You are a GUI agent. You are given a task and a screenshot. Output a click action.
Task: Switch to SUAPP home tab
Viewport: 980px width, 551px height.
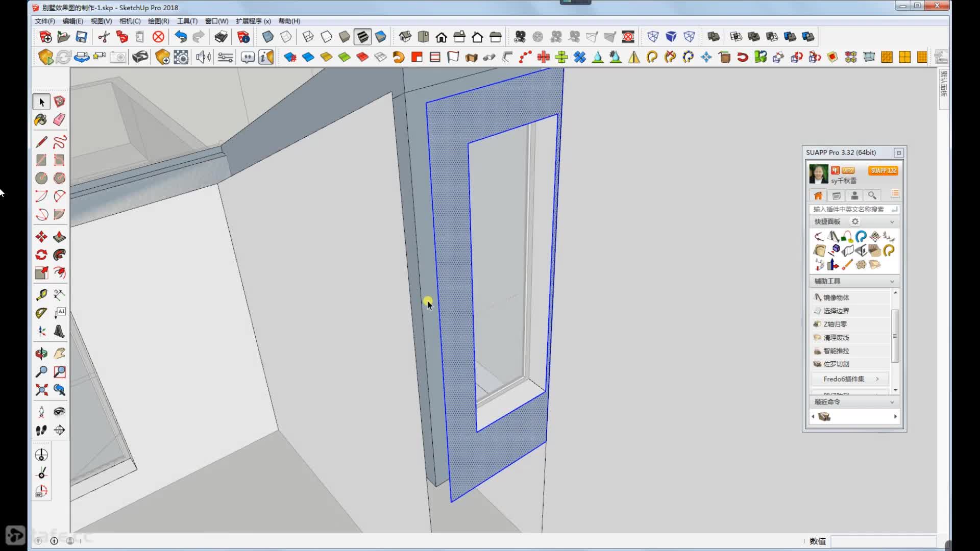pos(818,196)
